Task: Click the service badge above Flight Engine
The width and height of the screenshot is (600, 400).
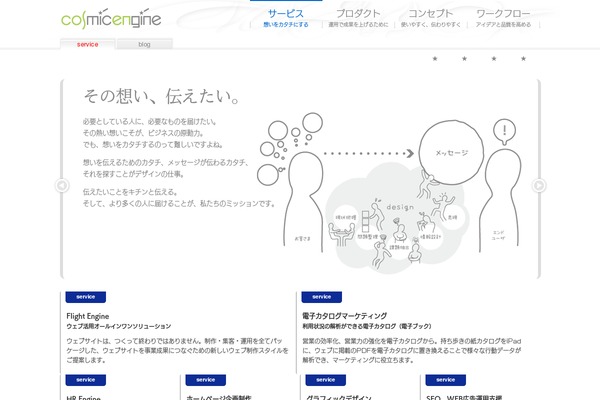Action: (86, 297)
